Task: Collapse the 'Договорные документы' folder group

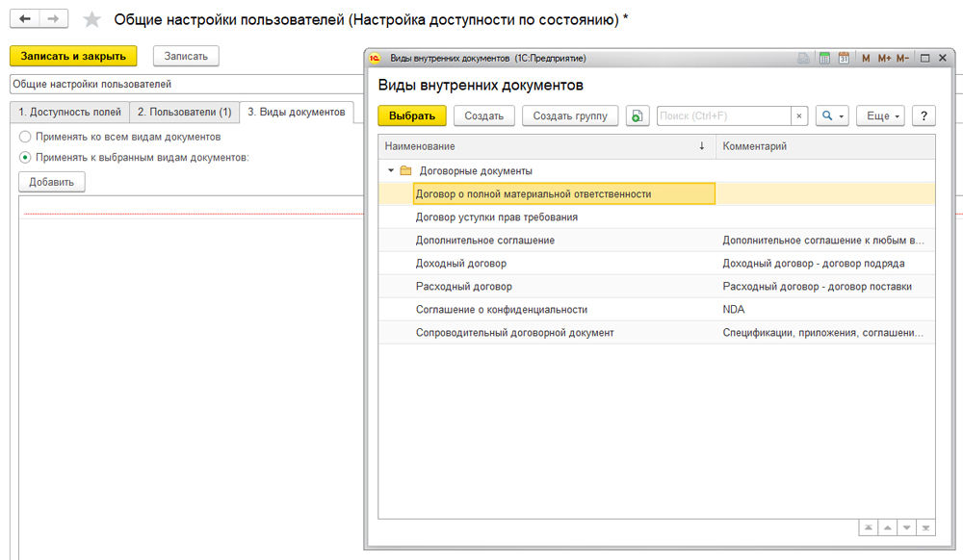Action: coord(391,170)
